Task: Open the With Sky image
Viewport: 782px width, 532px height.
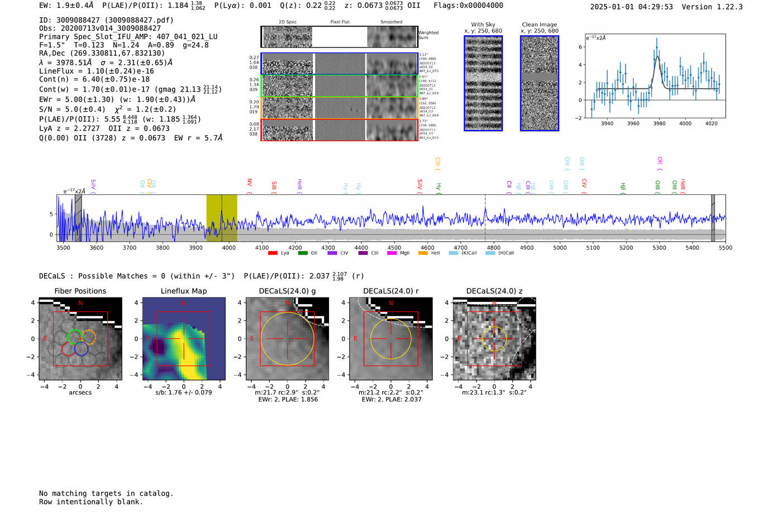Action: pyautogui.click(x=483, y=83)
